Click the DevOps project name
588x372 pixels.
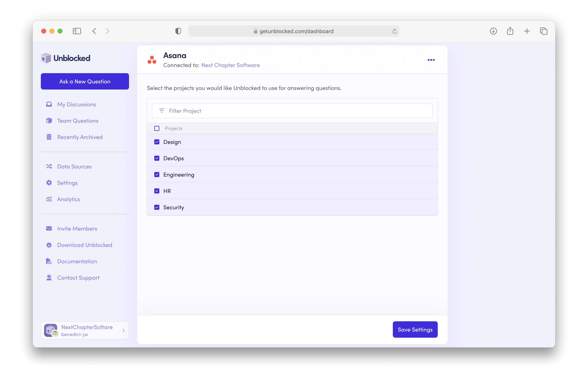173,158
